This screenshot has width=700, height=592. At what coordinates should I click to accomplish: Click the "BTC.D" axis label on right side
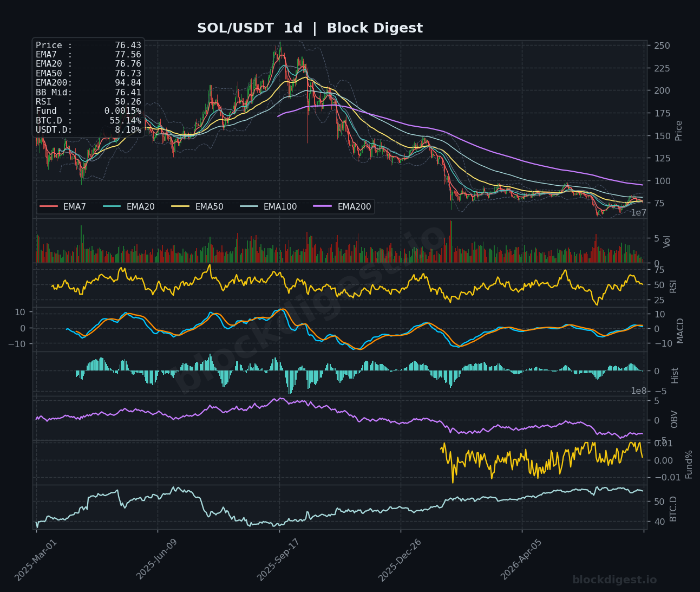tap(673, 509)
